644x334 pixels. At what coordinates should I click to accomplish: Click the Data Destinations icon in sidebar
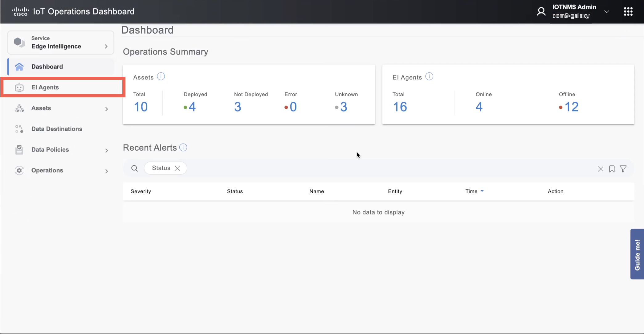[19, 129]
